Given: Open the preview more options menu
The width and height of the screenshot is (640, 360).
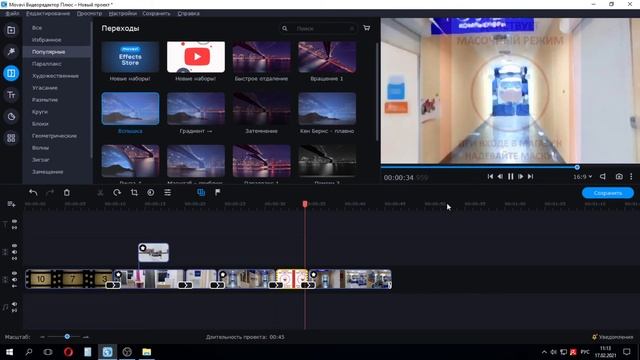Looking at the screenshot, I should (x=631, y=176).
